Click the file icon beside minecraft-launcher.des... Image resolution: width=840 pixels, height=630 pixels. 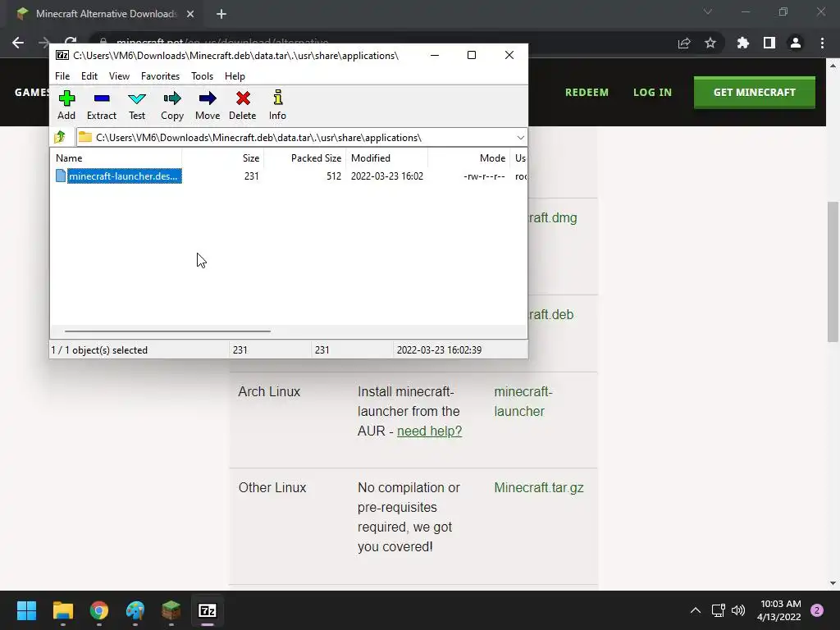tap(61, 176)
